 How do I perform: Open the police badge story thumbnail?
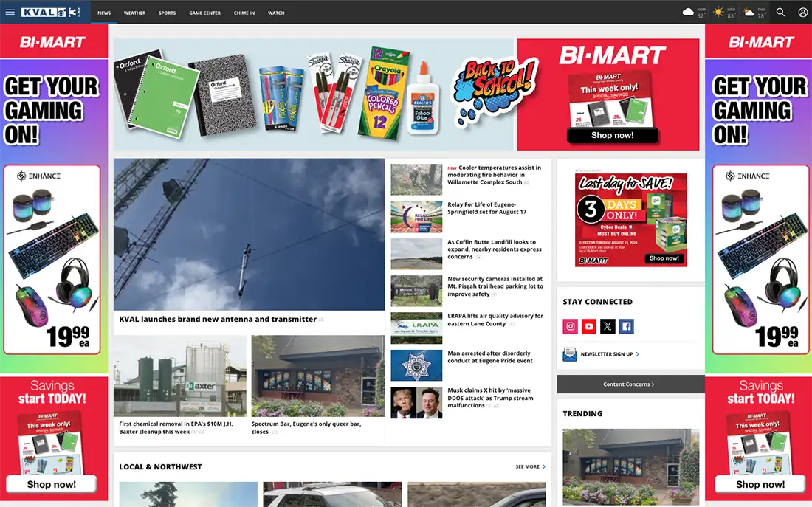point(416,365)
